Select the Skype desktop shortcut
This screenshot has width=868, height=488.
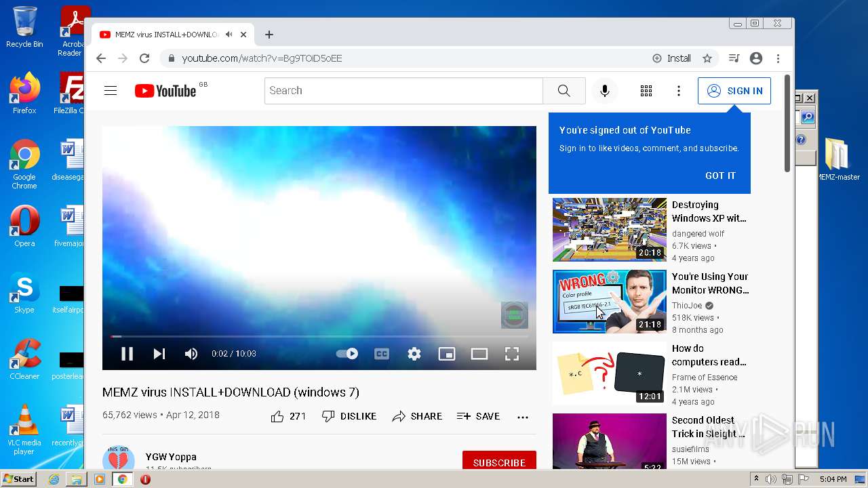click(x=24, y=293)
